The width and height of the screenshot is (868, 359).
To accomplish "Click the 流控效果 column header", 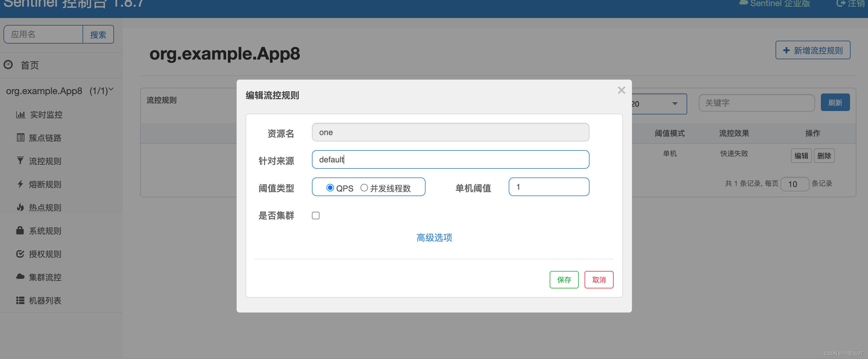I will (734, 133).
